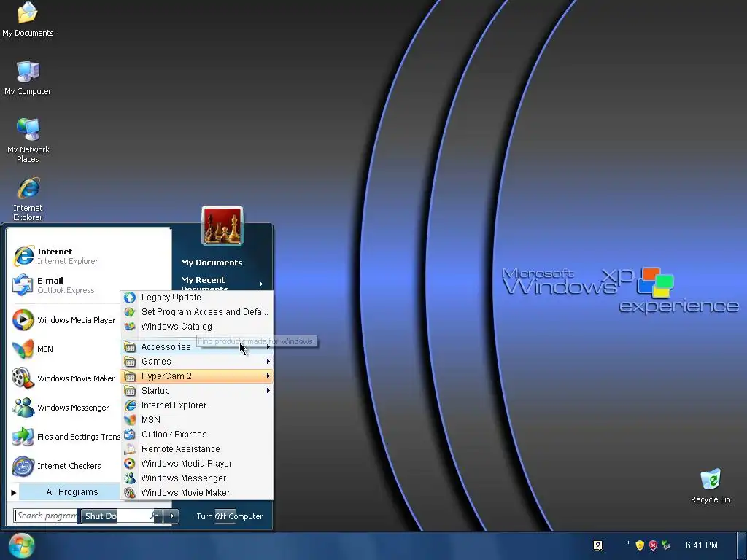Viewport: 747px width, 560px height.
Task: Click Safely Remove Hardware tray icon
Action: point(667,545)
